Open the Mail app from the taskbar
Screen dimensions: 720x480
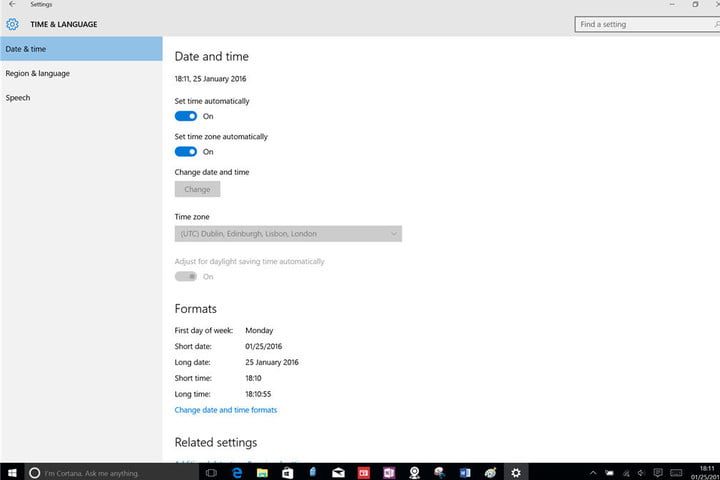[338, 473]
